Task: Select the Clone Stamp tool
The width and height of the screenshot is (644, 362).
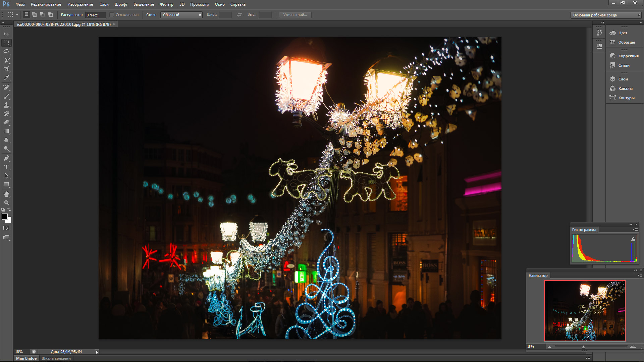Action: (x=6, y=105)
